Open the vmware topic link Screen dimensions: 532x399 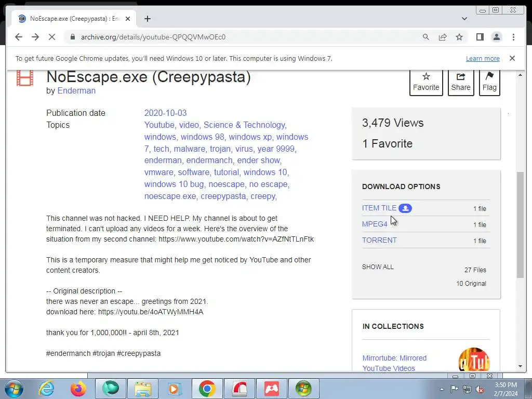pos(158,172)
